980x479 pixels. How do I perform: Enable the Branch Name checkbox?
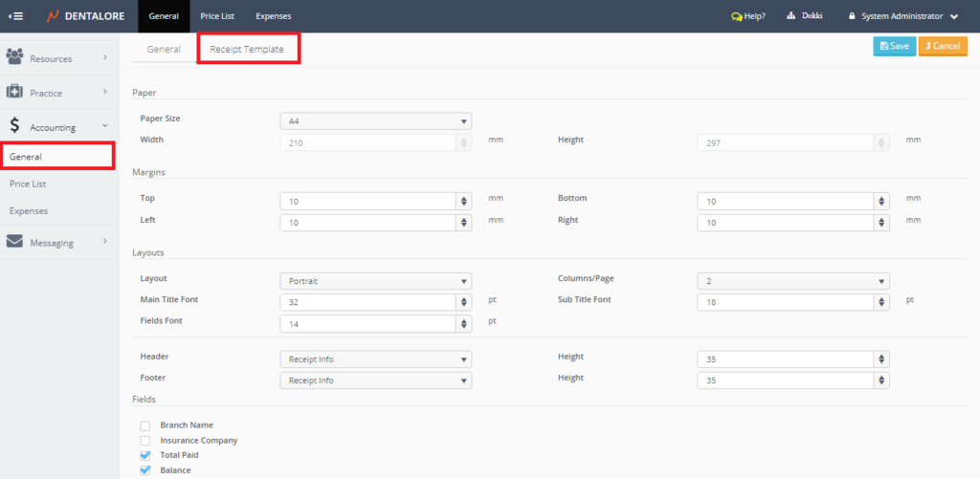(145, 425)
